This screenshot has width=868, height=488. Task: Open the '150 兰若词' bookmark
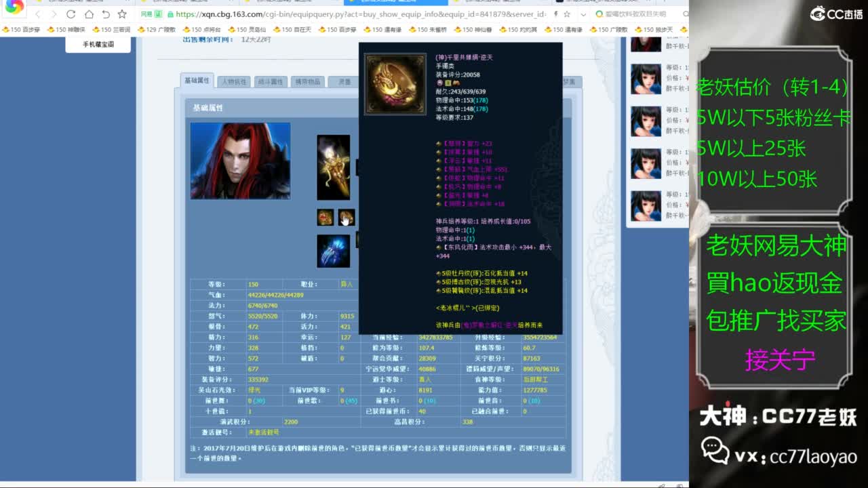[x=111, y=29]
